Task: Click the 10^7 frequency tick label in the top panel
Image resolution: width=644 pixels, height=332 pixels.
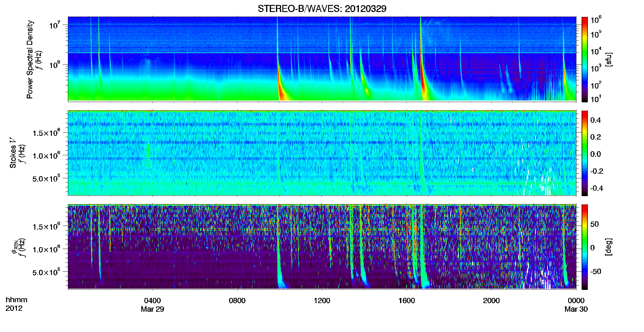Action: 55,25
